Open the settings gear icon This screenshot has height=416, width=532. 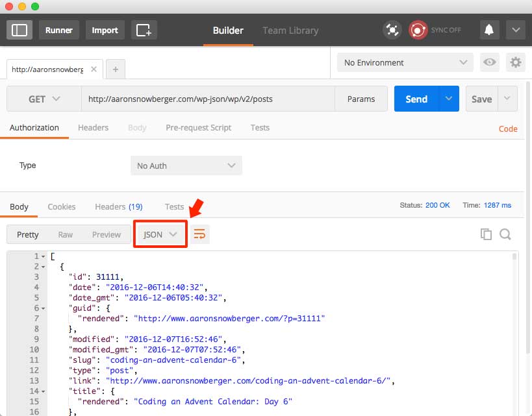(x=515, y=62)
